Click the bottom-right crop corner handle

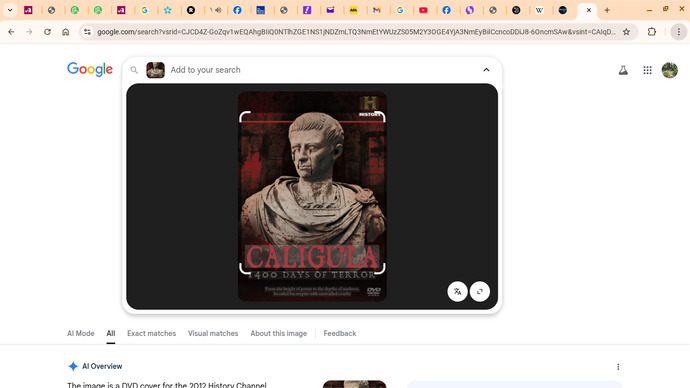click(x=380, y=268)
